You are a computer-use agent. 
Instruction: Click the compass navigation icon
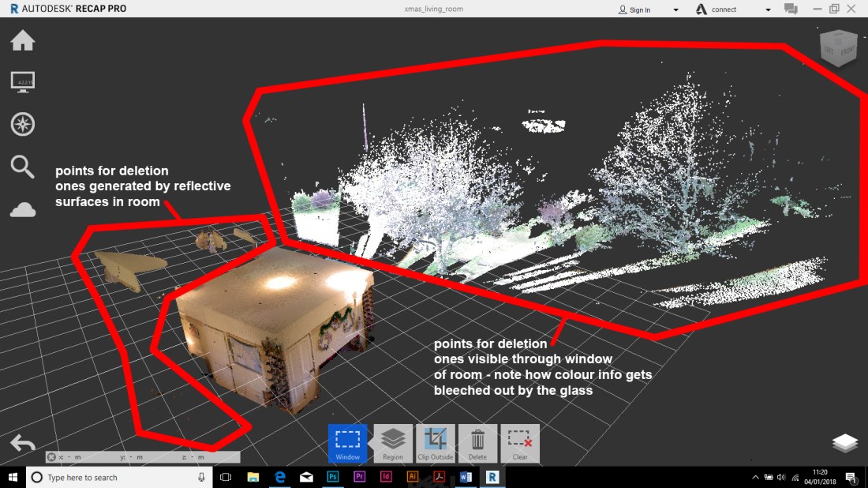(22, 124)
